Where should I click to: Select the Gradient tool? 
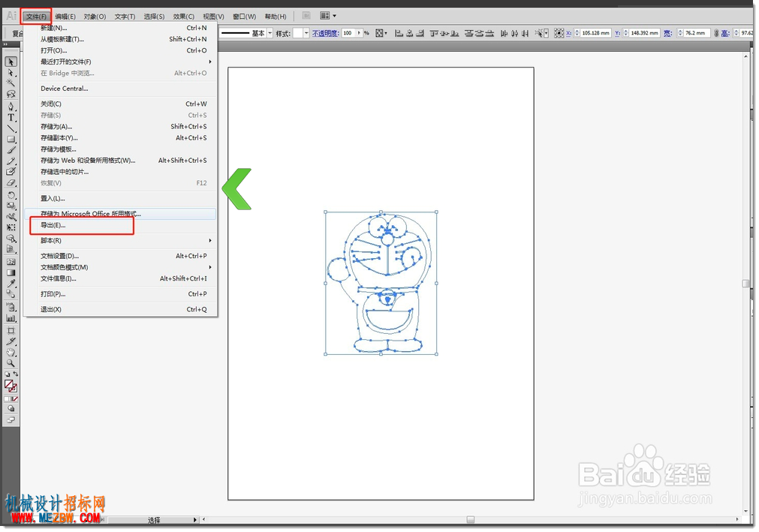11,273
